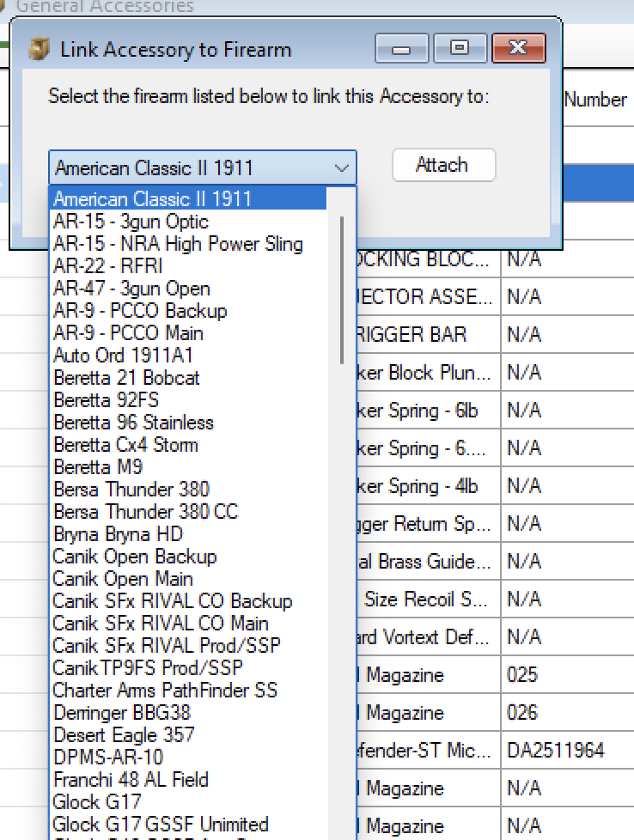The image size is (634, 840).
Task: Click the Number column header
Action: [x=598, y=100]
